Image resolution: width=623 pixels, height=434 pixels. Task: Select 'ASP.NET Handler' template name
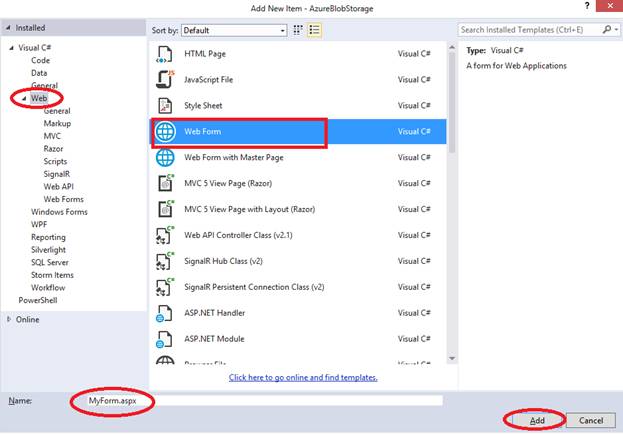tap(215, 313)
